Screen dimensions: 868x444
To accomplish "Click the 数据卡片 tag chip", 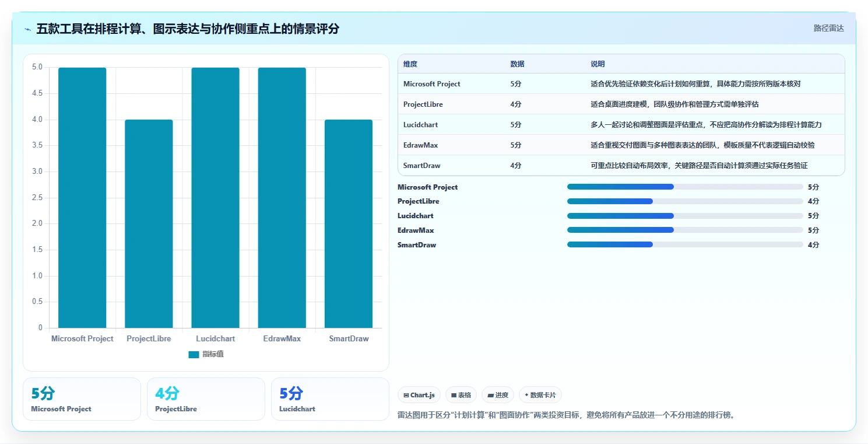I will [x=540, y=395].
